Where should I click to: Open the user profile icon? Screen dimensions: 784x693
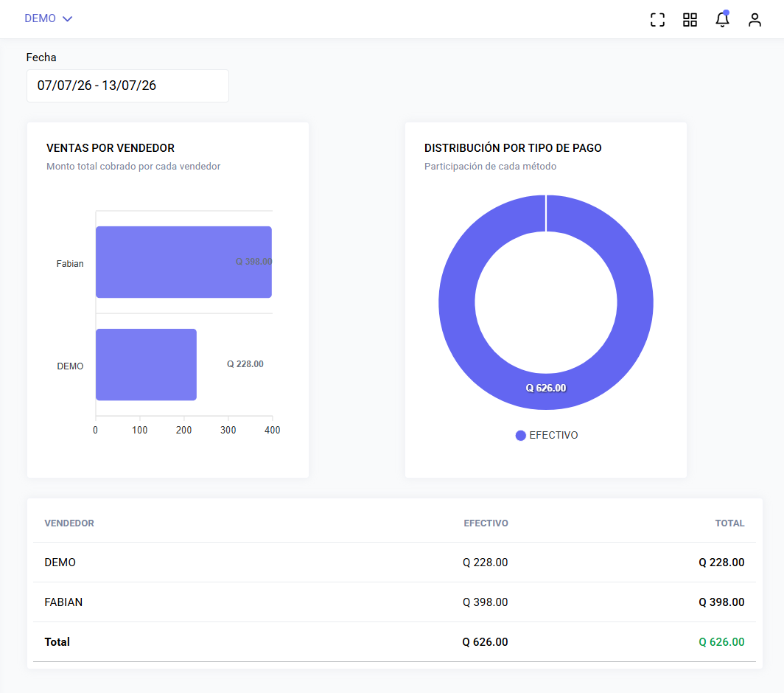[755, 19]
